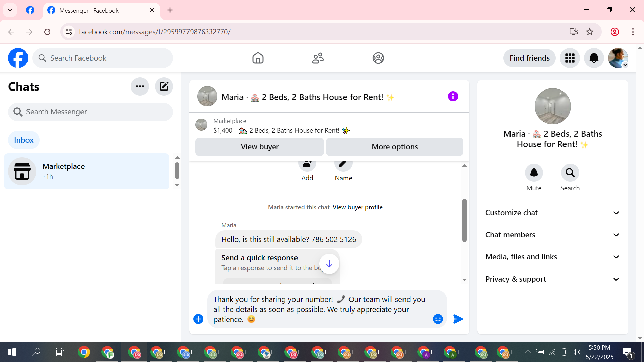Open the View buyer profile link

(x=358, y=207)
